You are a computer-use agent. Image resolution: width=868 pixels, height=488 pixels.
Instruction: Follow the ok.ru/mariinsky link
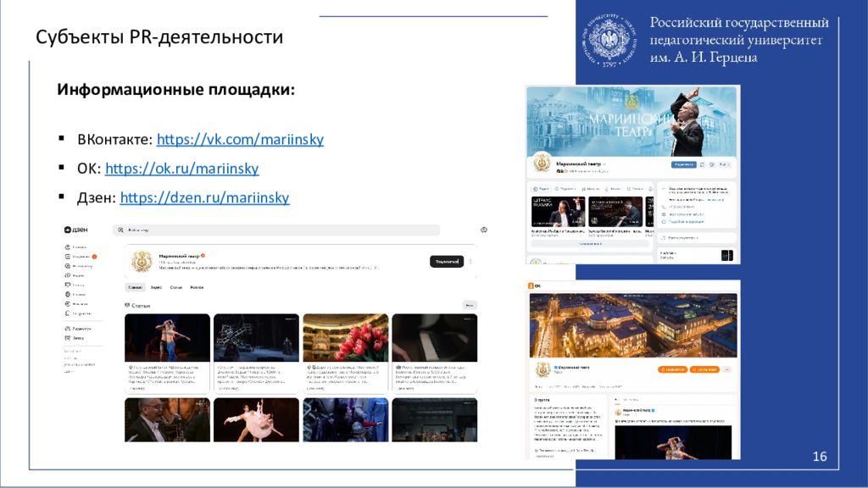click(182, 169)
